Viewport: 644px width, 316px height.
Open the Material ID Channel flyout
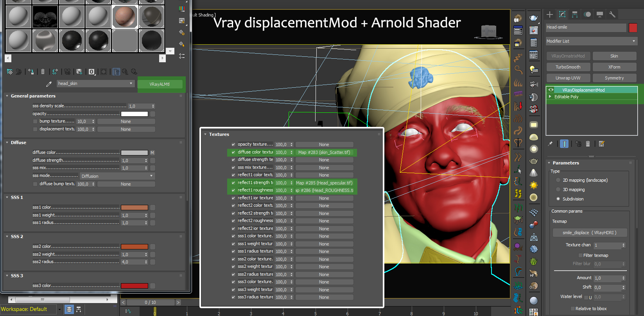click(91, 72)
